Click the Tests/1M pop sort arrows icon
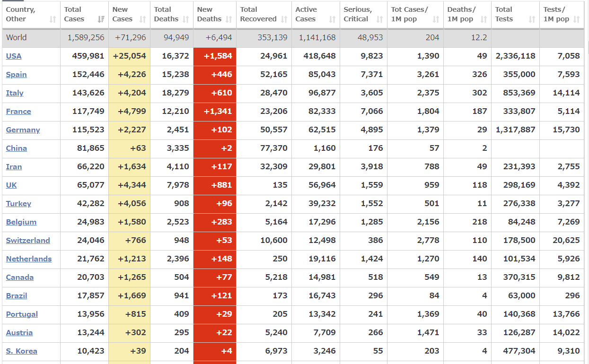The width and height of the screenshot is (589, 364). coord(576,19)
